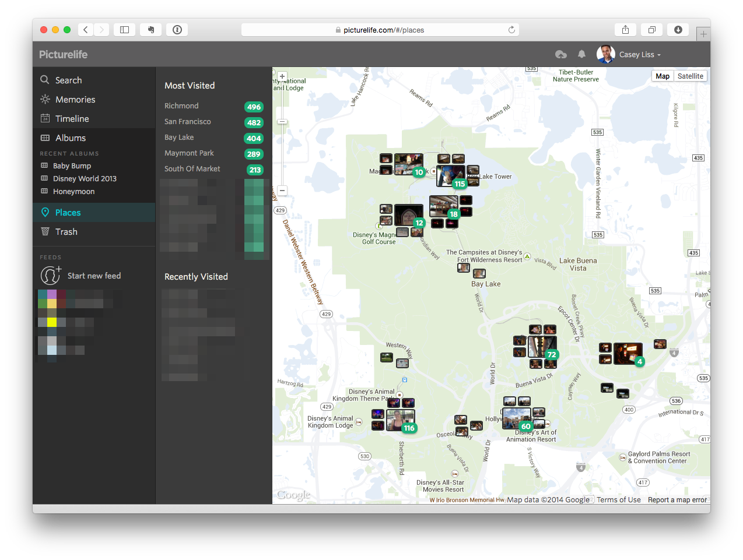743x560 pixels.
Task: Select Richmond in Most Visited list
Action: tap(181, 106)
